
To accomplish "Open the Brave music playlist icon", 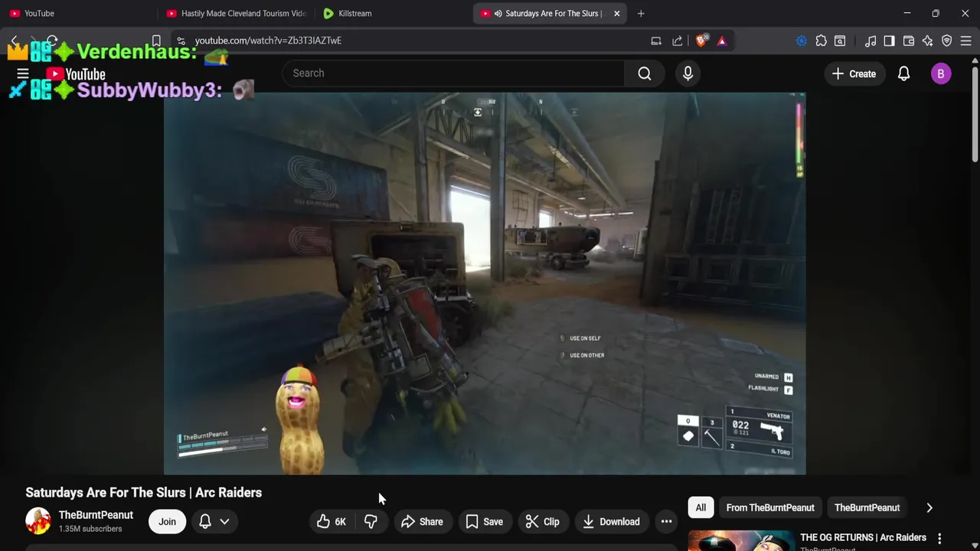I will tap(871, 41).
